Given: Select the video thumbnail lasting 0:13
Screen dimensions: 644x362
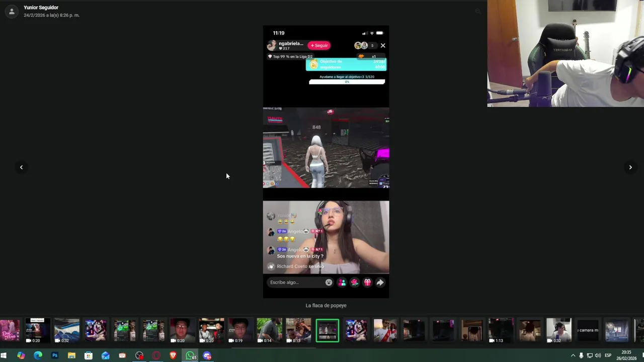Looking at the screenshot, I should point(298,330).
